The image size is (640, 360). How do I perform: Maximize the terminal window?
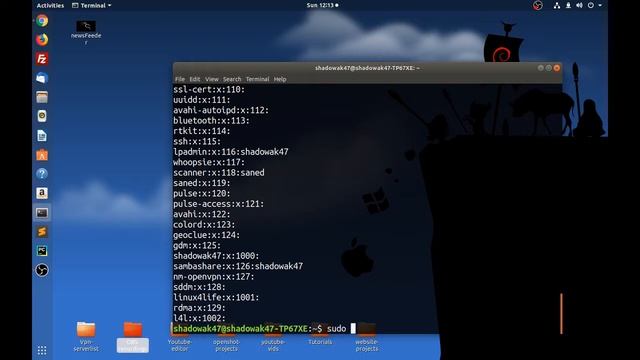(x=549, y=68)
